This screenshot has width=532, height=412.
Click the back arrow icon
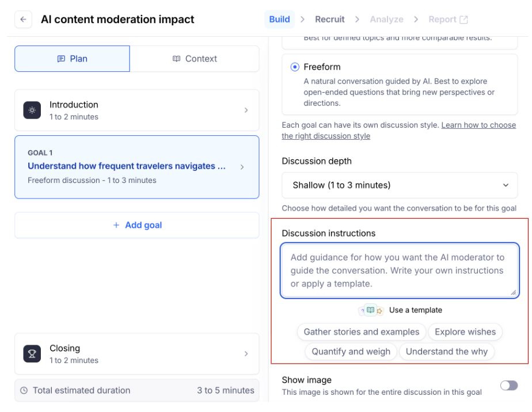23,20
